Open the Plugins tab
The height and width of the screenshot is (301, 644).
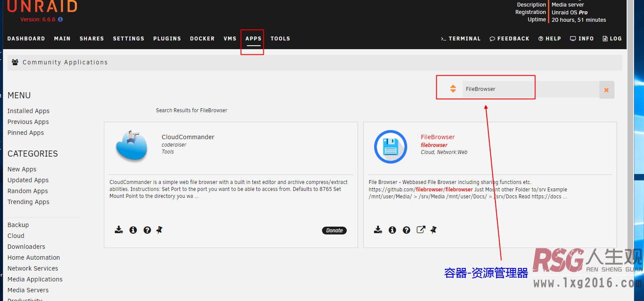167,39
